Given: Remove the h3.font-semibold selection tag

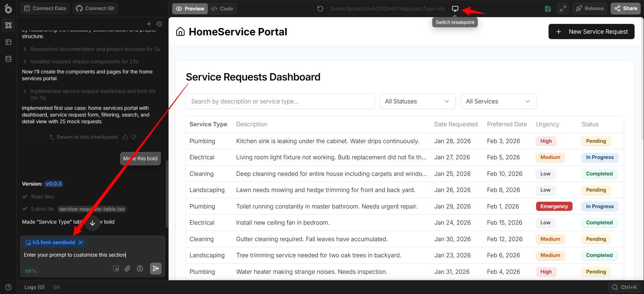Looking at the screenshot, I should tap(81, 242).
